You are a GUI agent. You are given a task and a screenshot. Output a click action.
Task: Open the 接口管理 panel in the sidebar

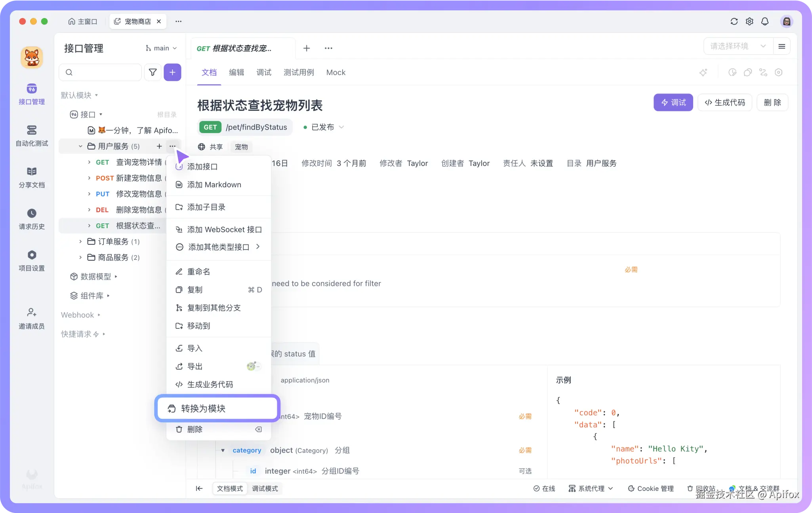(32, 94)
